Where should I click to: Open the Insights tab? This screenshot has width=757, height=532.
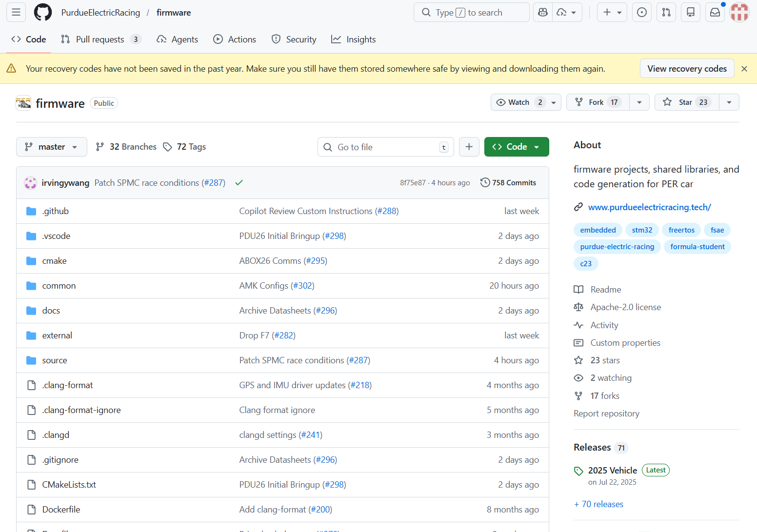coord(354,39)
